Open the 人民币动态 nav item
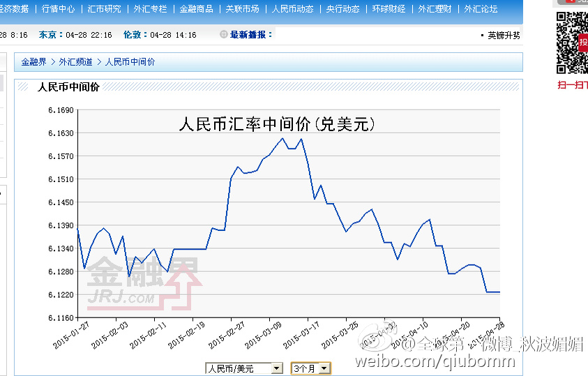The height and width of the screenshot is (376, 588). pos(292,9)
